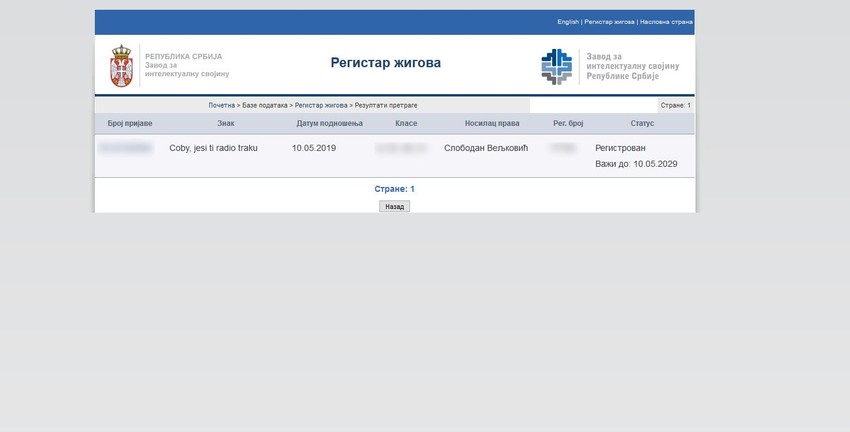The image size is (850, 432).
Task: Click the Носилац права column header
Action: [492, 124]
